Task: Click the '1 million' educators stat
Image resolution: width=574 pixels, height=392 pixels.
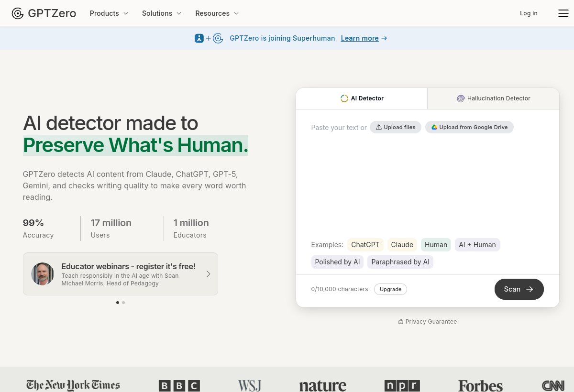Action: [x=191, y=223]
